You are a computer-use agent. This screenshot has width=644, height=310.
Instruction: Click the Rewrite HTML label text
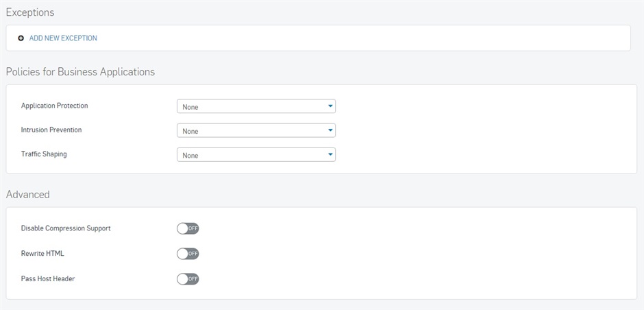tap(42, 254)
